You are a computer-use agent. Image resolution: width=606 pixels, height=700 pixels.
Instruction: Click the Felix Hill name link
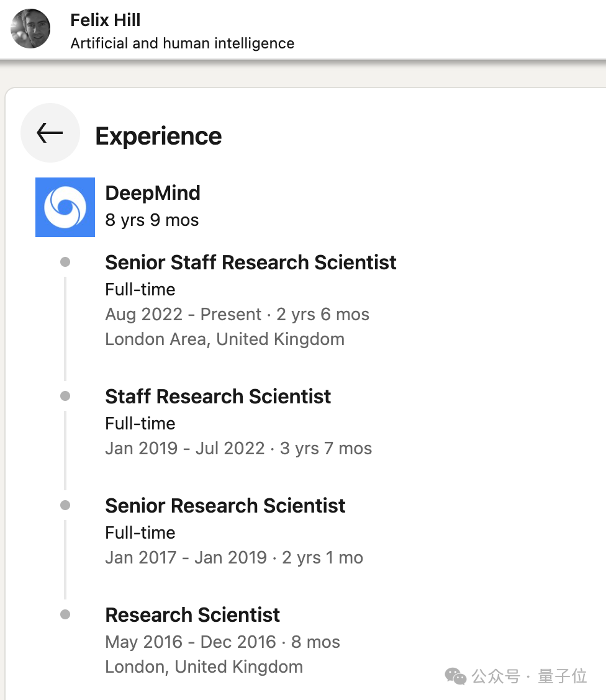(106, 20)
